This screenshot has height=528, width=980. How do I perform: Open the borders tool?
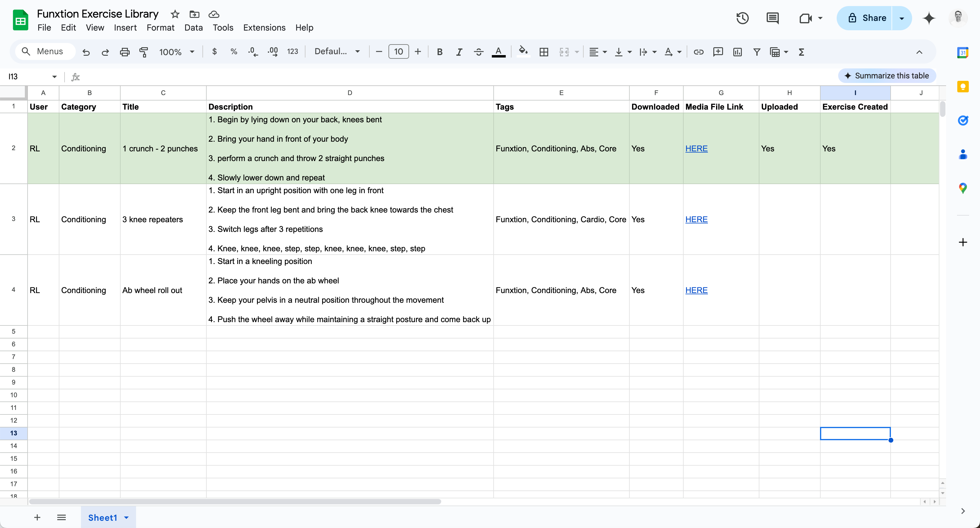click(x=544, y=52)
